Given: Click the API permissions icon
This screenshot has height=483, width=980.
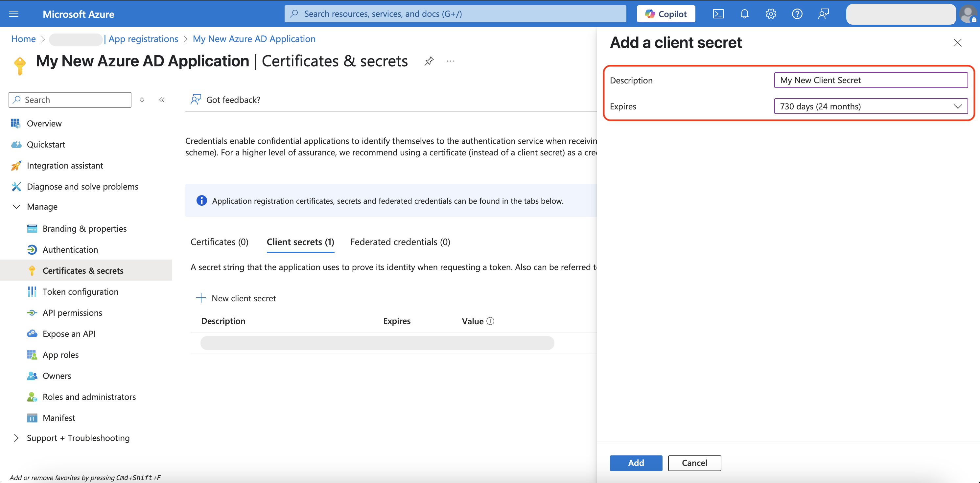Looking at the screenshot, I should tap(32, 312).
